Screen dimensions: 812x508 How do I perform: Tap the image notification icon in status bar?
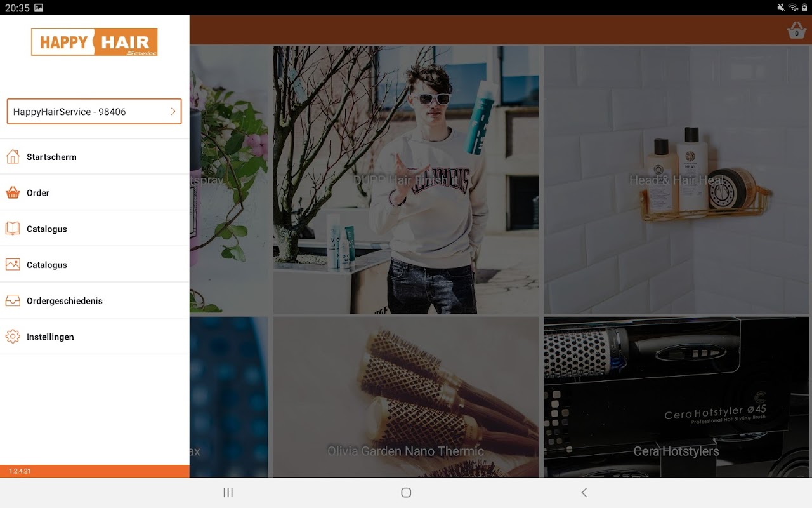(x=39, y=8)
